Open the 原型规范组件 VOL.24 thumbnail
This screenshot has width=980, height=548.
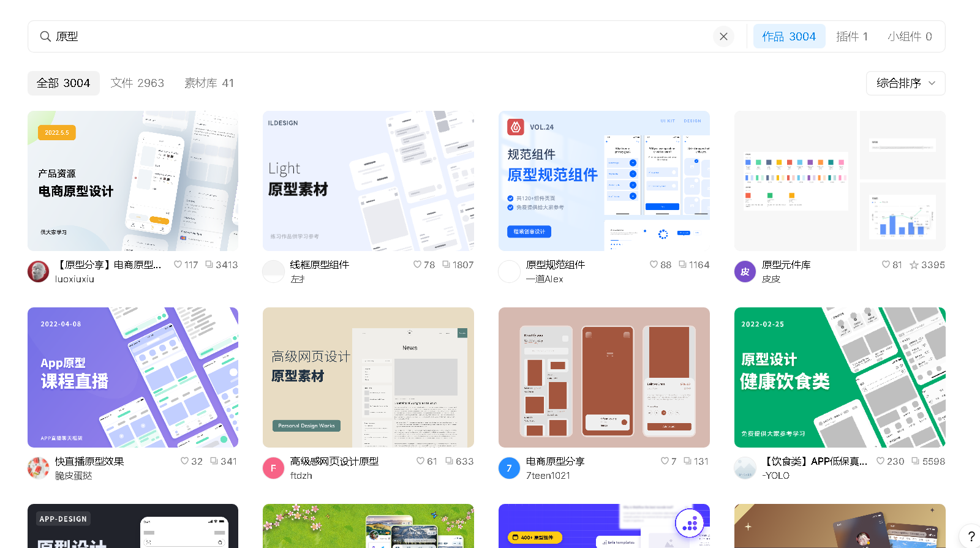point(604,181)
